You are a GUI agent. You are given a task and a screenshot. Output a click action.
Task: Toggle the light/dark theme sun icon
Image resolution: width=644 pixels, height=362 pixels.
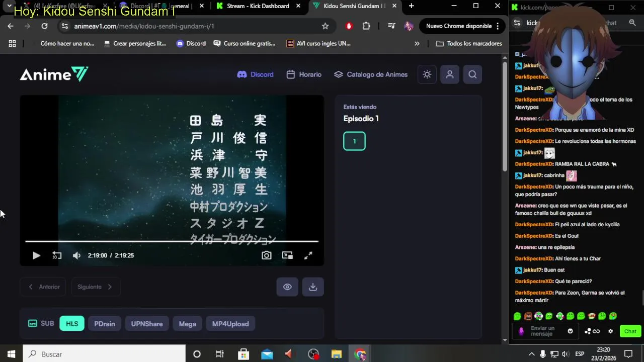[x=427, y=74]
